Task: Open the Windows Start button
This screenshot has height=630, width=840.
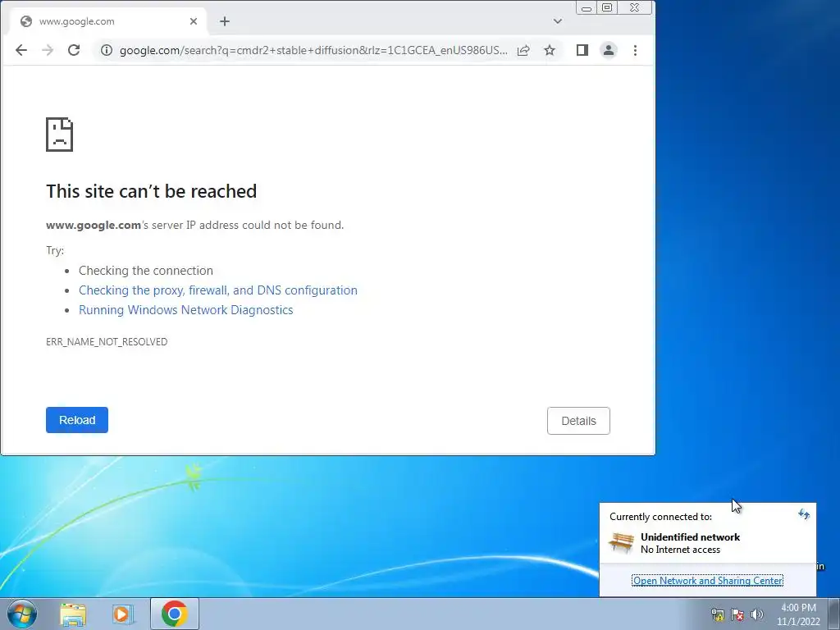Action: [22, 614]
